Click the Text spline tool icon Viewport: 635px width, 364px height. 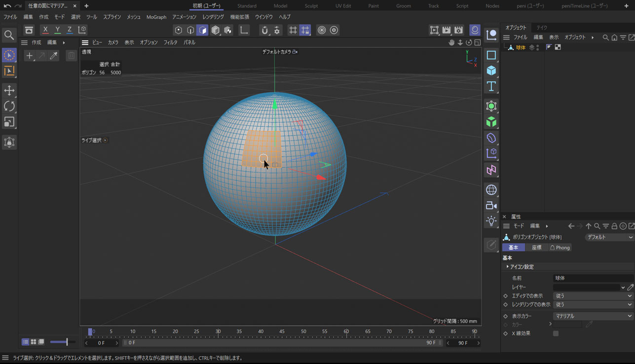point(491,86)
